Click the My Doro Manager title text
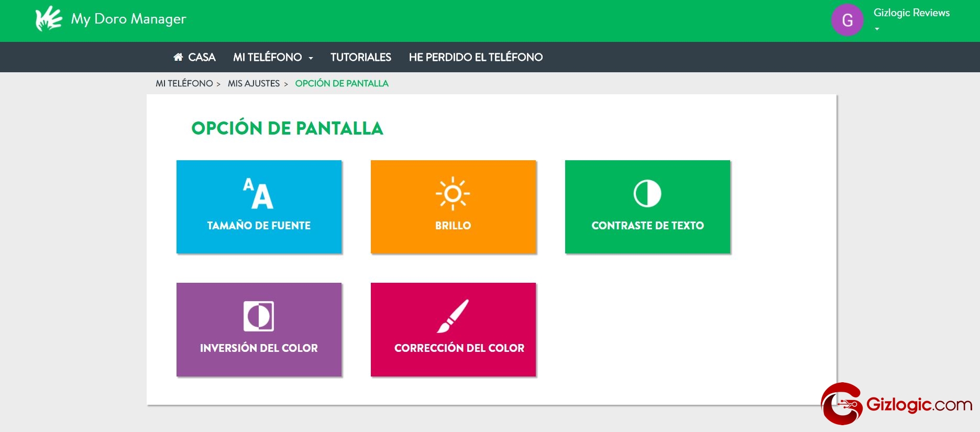 (128, 19)
